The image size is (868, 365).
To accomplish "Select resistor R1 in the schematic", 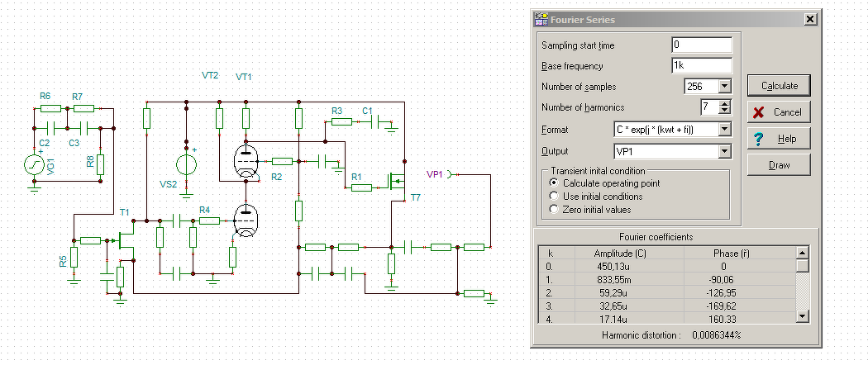I will point(361,188).
